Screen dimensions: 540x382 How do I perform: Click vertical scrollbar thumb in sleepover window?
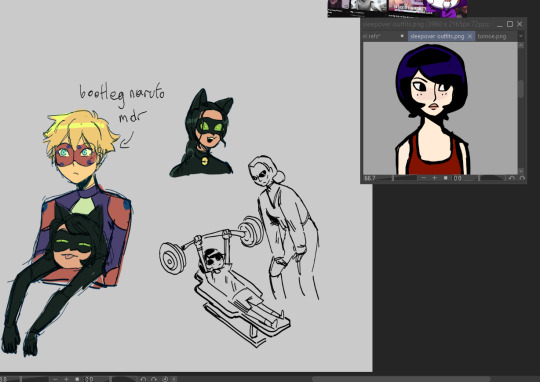(x=521, y=89)
